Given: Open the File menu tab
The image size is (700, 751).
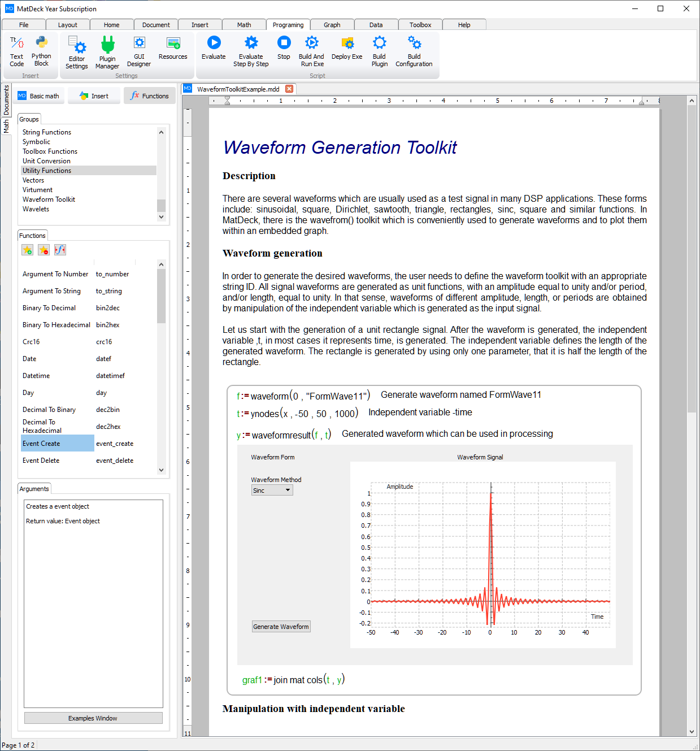Looking at the screenshot, I should (24, 25).
